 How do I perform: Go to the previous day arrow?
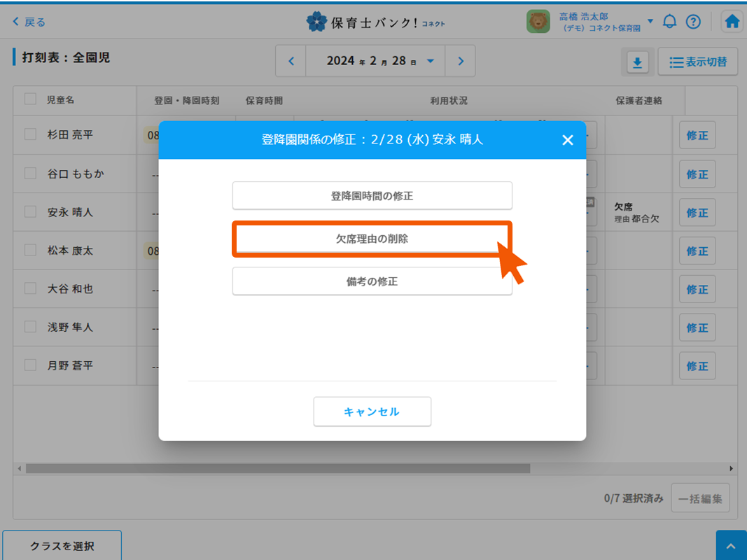pyautogui.click(x=291, y=61)
